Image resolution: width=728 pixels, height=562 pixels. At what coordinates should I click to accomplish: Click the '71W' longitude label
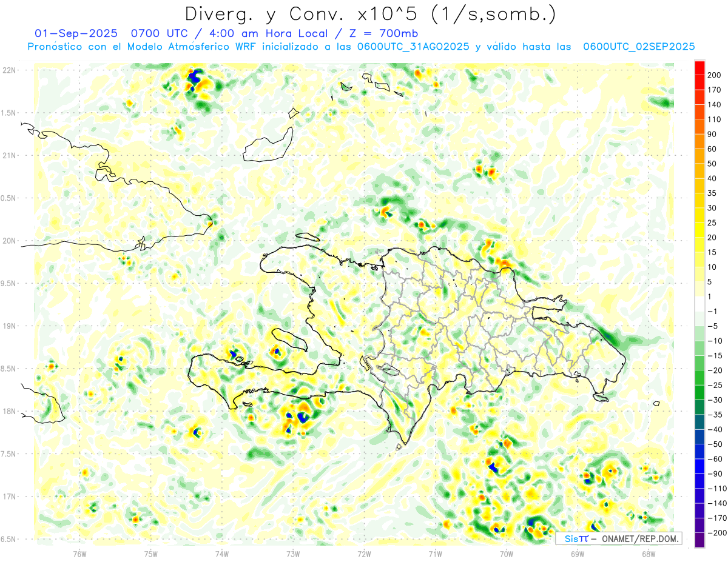pos(435,554)
